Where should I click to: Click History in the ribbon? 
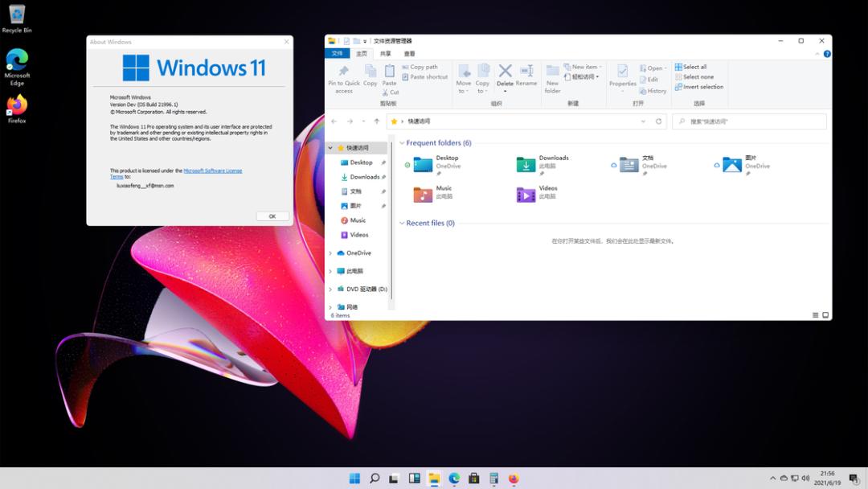pos(653,91)
